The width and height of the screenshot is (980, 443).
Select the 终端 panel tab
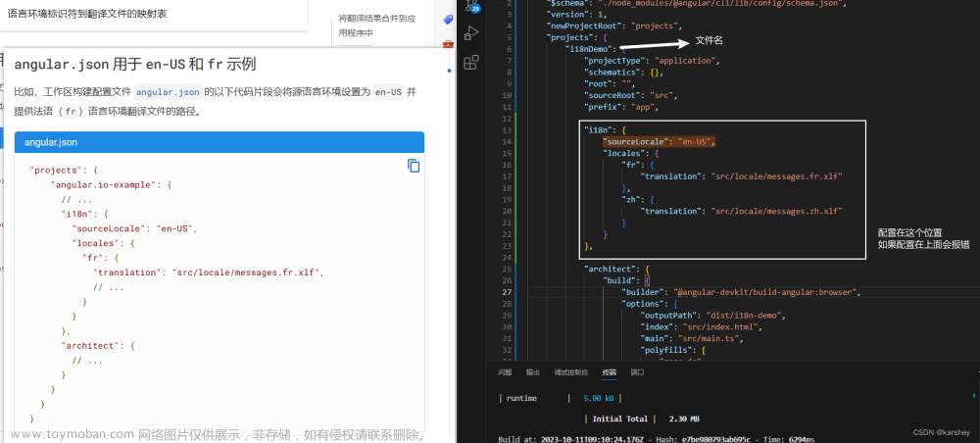click(x=610, y=372)
